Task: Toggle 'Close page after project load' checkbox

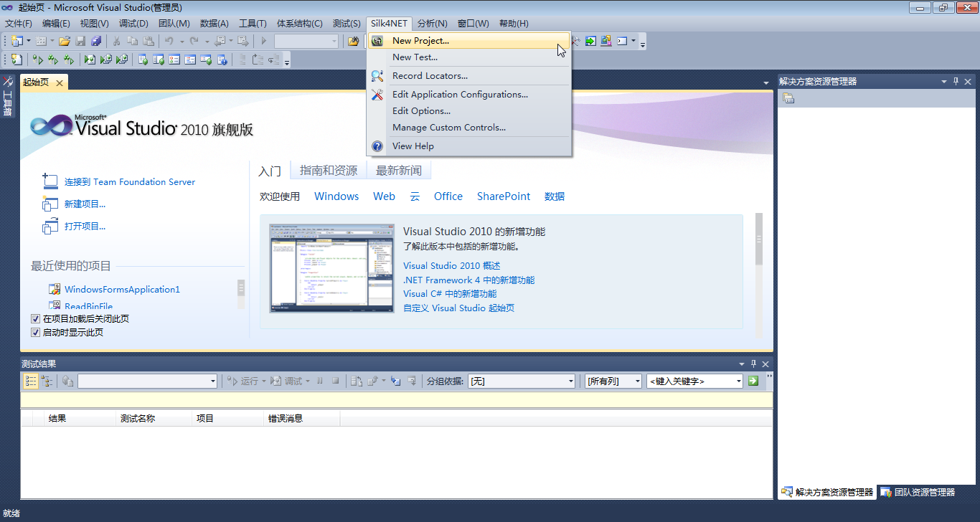Action: (35, 318)
